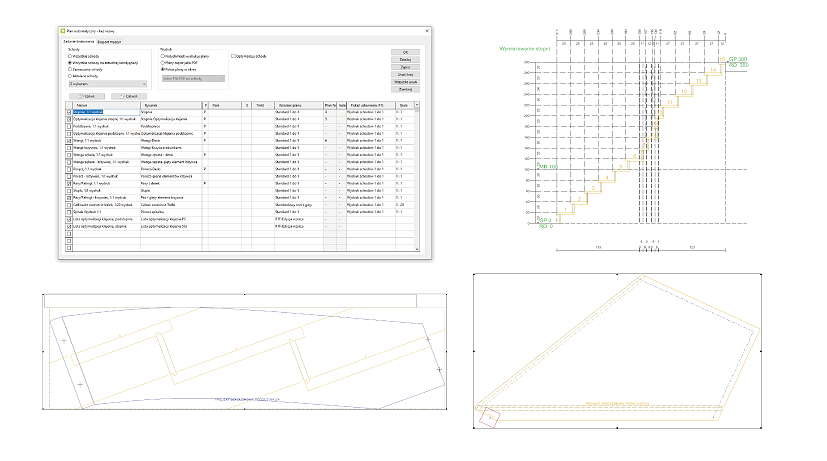Viewport: 827px width, 461px height.
Task: Toggle checkbox for 'Podstopnie, 1:1 wydruk' row
Action: [x=69, y=126]
